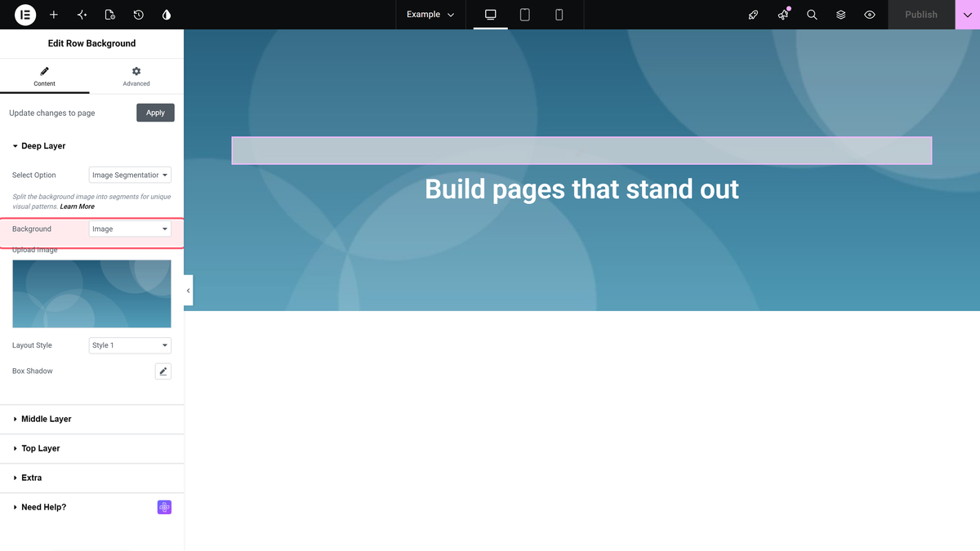
Task: Switch to desktop view icon
Action: pos(491,15)
